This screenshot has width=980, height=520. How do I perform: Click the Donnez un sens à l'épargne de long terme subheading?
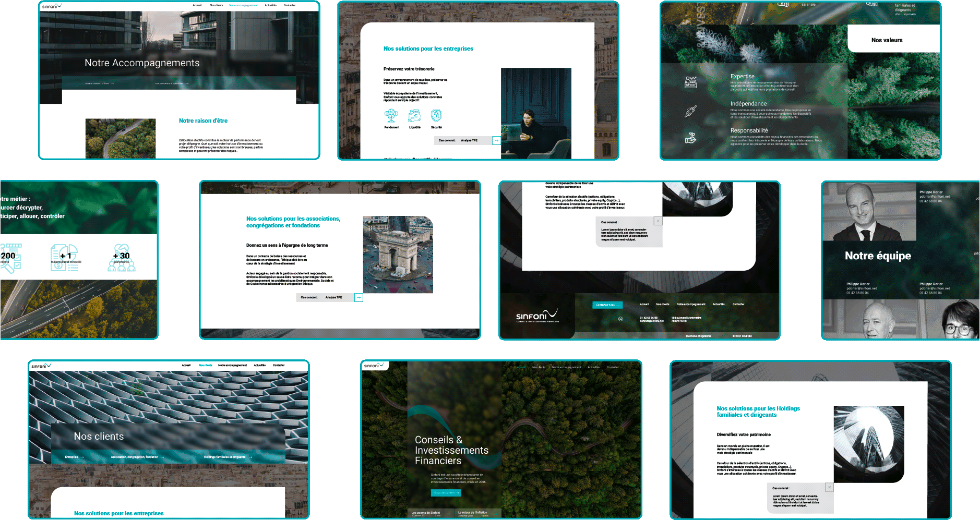(x=287, y=245)
